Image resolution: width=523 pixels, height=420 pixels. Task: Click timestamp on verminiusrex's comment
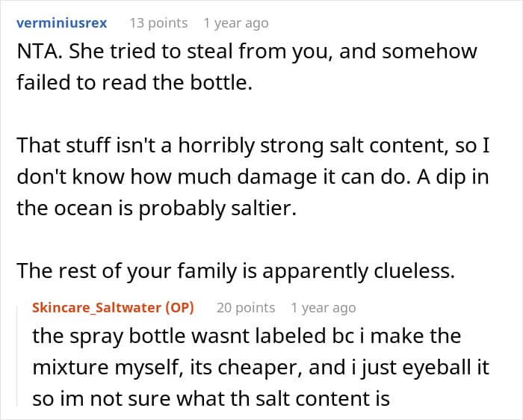pos(235,23)
